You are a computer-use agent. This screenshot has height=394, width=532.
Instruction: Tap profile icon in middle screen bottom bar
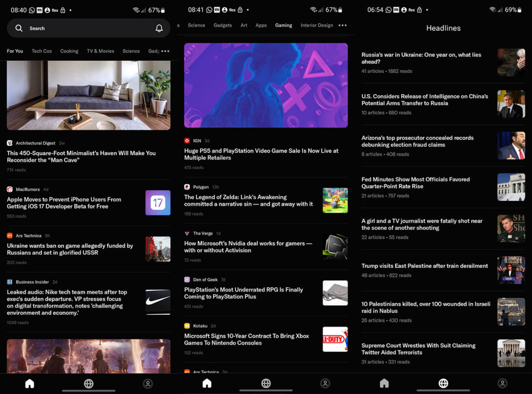coord(325,383)
